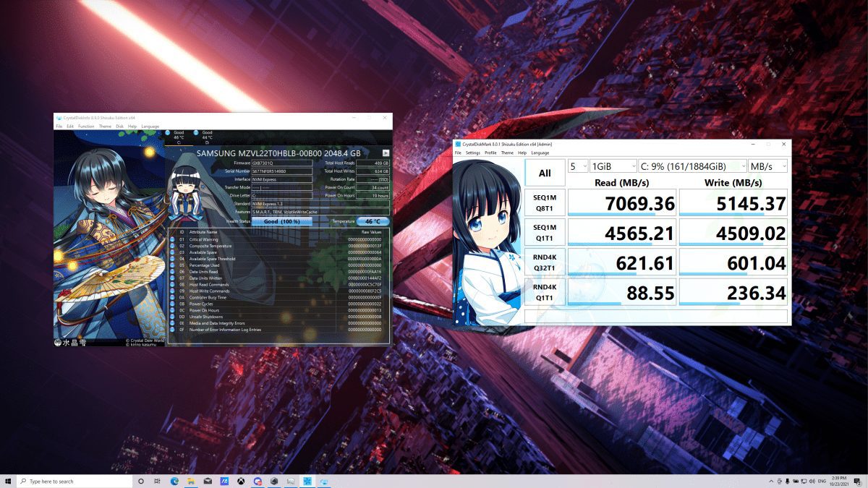Start the SEQ1M Q8T1 test in CrystalDiskMark
Screen dimensions: 868x488
coord(545,203)
